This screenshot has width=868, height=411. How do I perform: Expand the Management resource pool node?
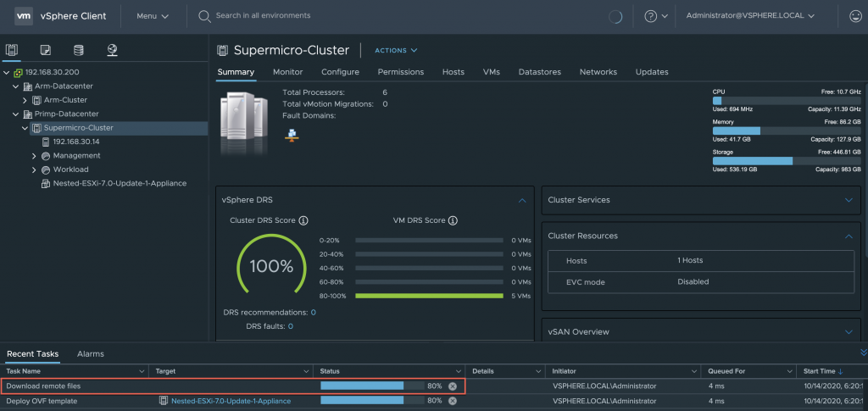click(35, 156)
